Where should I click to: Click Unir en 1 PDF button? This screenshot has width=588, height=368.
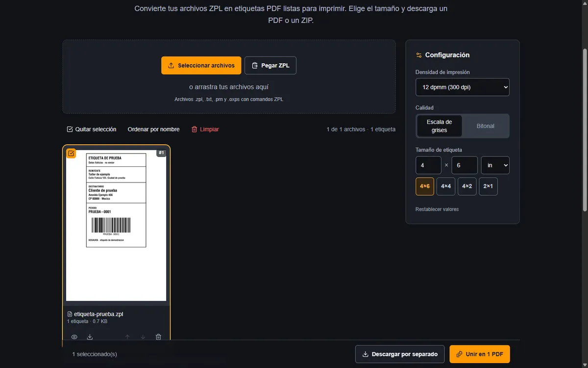pyautogui.click(x=480, y=354)
